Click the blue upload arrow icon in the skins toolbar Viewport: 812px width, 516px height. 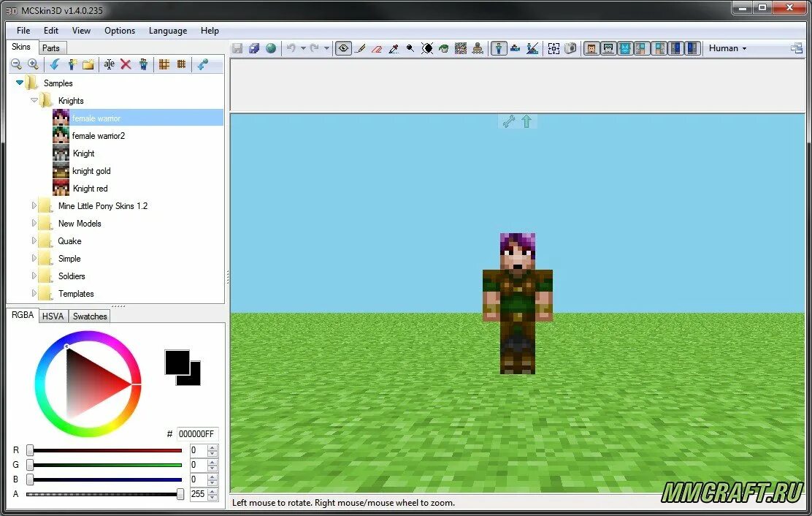point(202,64)
